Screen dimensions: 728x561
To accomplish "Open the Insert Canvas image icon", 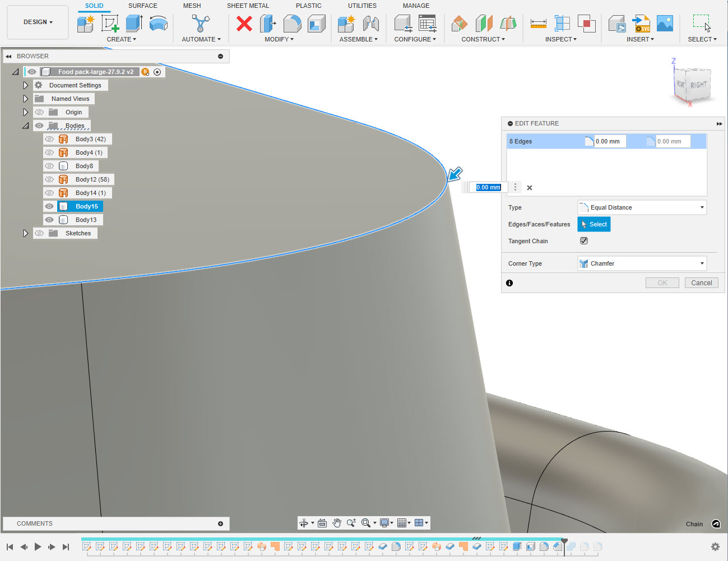I will click(x=665, y=24).
